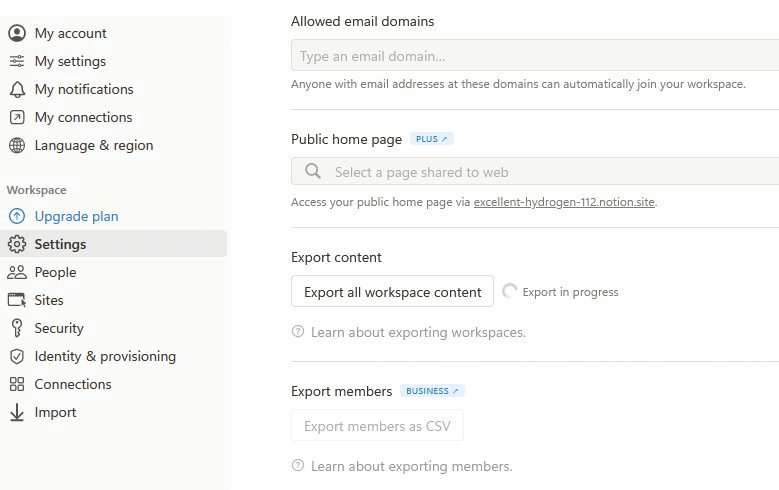Open excellent-hydrogen-112.notion.site link
The image size is (779, 490).
coord(564,202)
